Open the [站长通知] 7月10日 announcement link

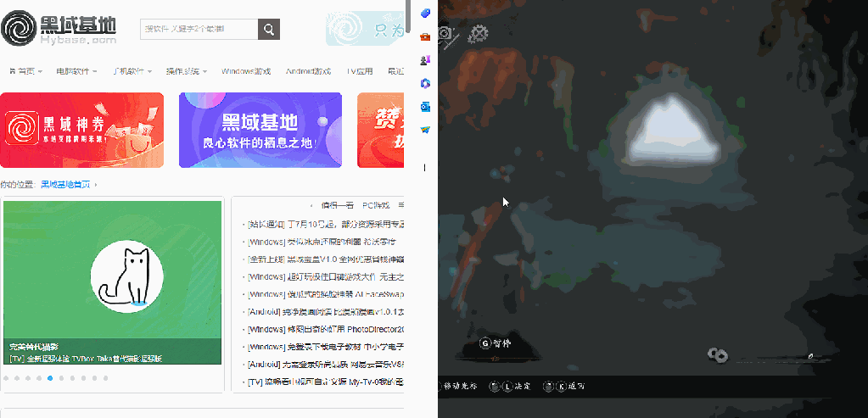point(326,224)
